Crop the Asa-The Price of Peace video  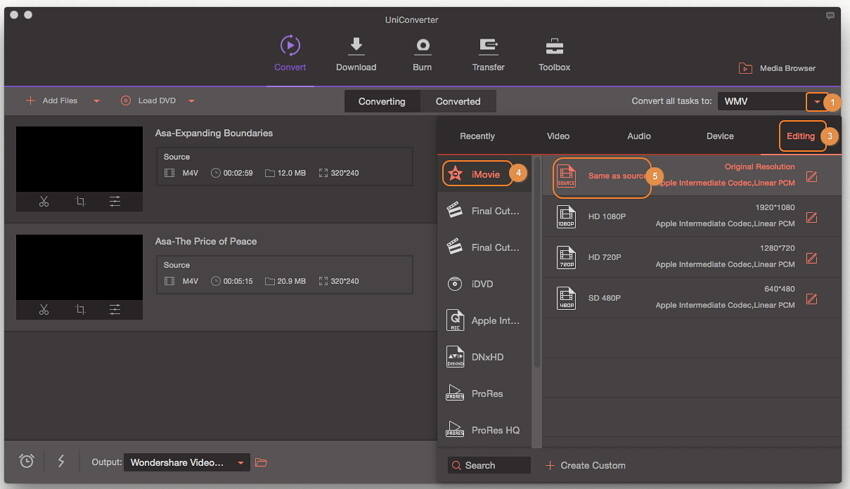tap(80, 310)
